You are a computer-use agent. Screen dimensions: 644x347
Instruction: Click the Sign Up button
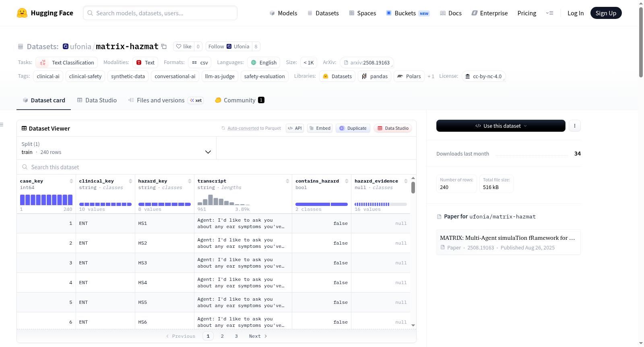606,13
